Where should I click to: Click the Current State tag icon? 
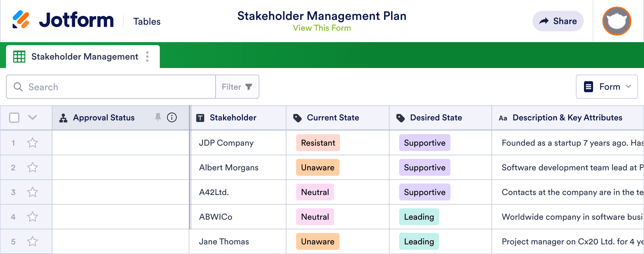pos(297,118)
